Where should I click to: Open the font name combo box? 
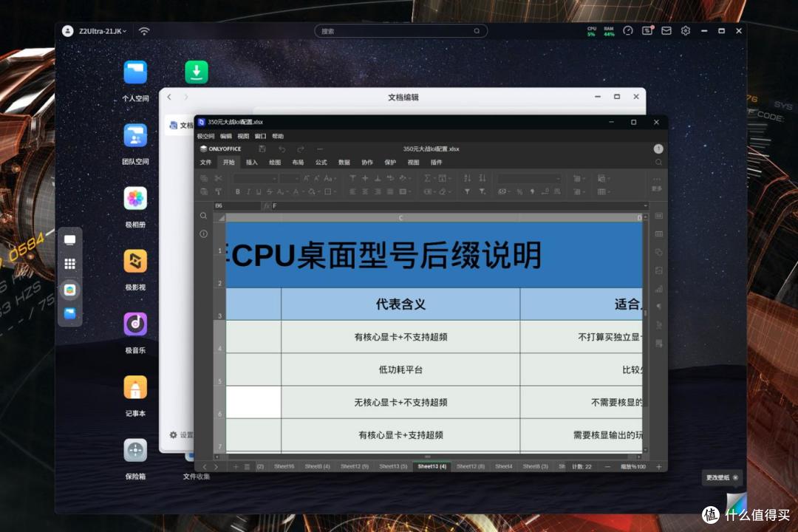pyautogui.click(x=256, y=179)
